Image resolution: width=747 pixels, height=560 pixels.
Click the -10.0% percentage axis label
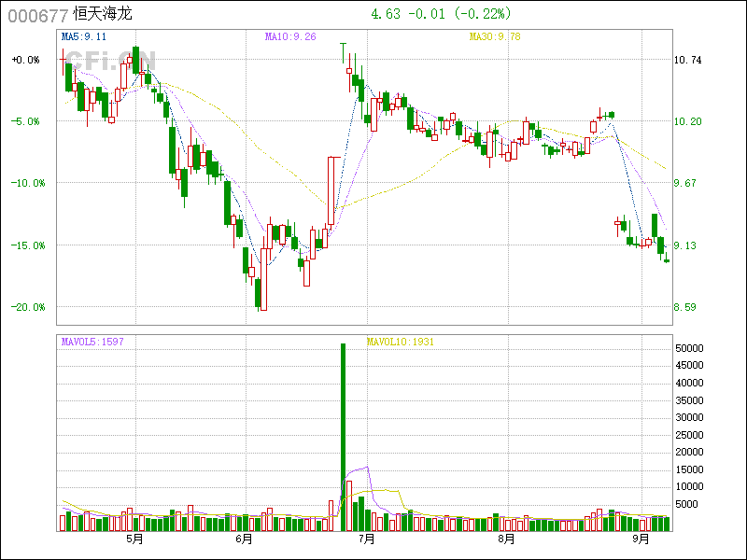(27, 183)
